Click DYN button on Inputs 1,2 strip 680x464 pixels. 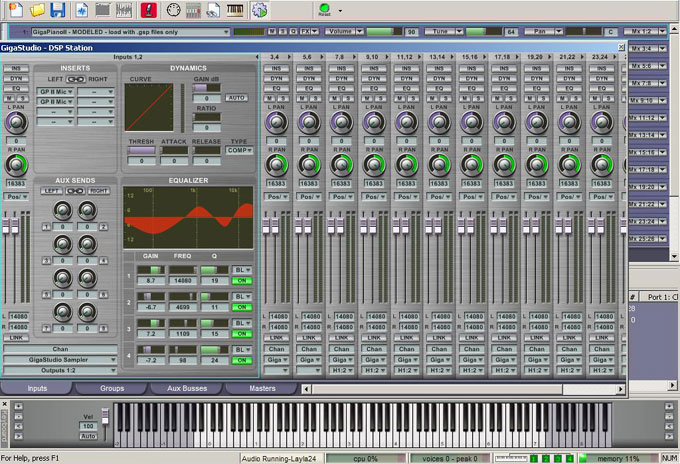pyautogui.click(x=16, y=78)
